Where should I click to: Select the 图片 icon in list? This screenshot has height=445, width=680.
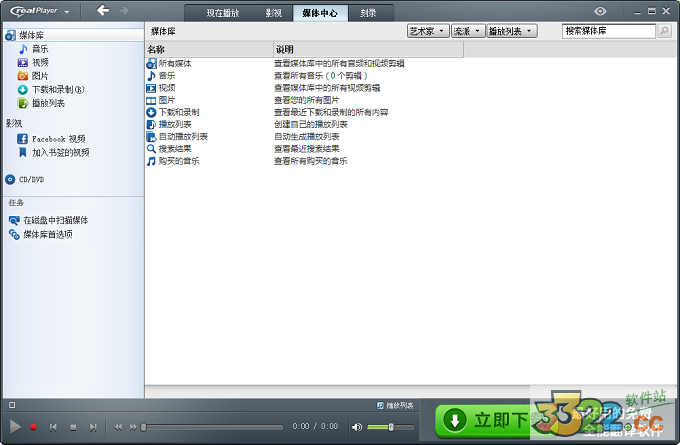coord(151,101)
